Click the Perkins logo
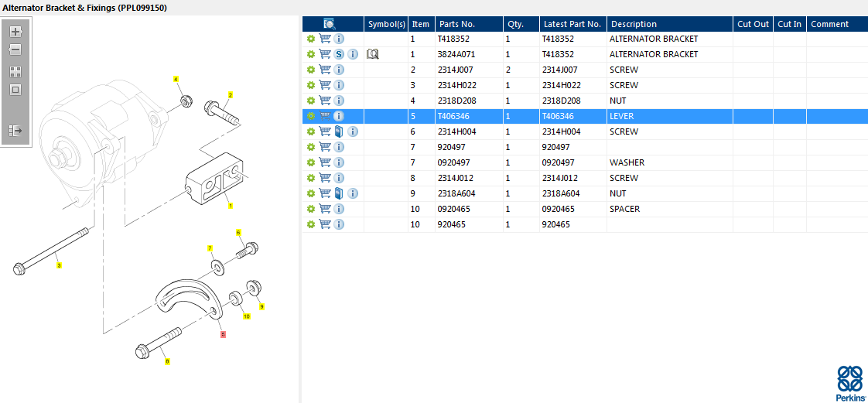Viewport: 868px width, 403px height. pyautogui.click(x=849, y=383)
